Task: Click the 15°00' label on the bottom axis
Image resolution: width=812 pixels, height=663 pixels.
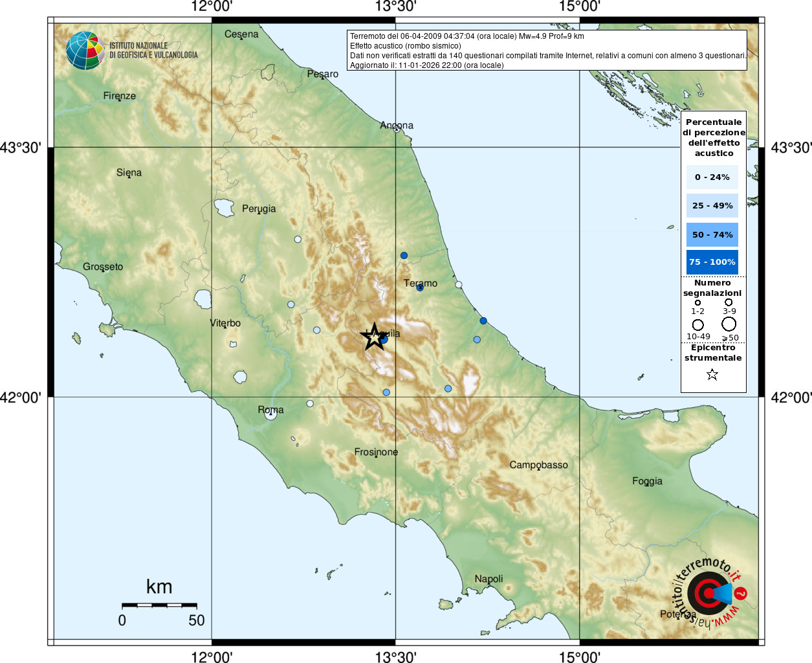Action: pos(579,657)
